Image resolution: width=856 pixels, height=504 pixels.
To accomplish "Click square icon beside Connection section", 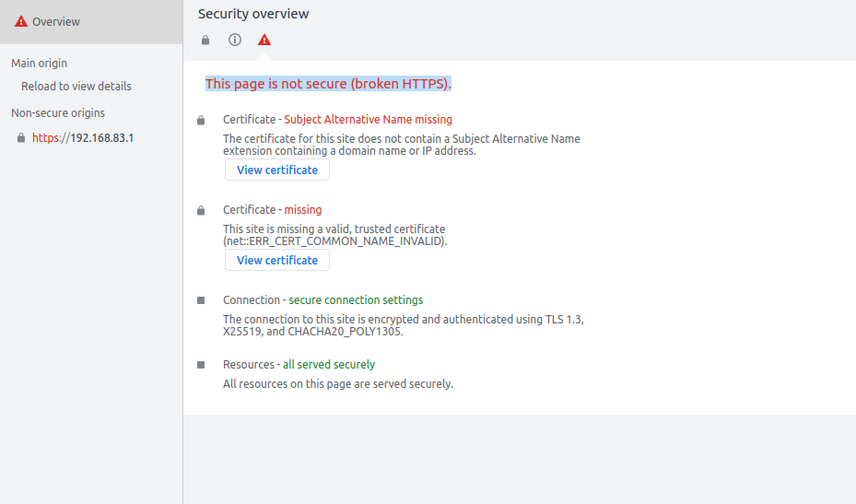I will 201,300.
